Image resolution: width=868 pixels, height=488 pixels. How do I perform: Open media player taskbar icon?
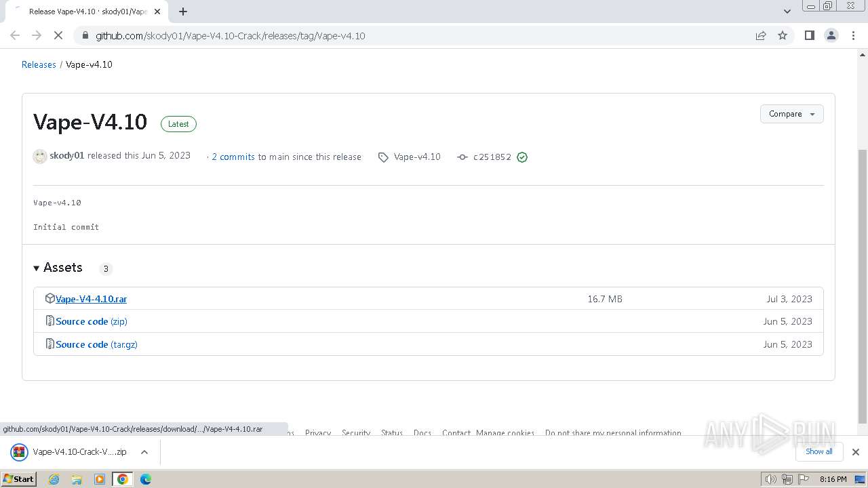100,479
